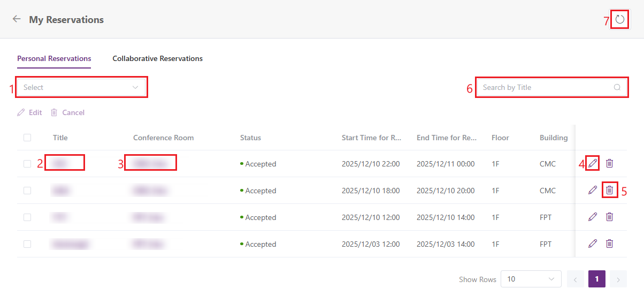Toggle the select-all checkbox in table header
Image resolution: width=644 pixels, height=296 pixels.
(x=27, y=138)
